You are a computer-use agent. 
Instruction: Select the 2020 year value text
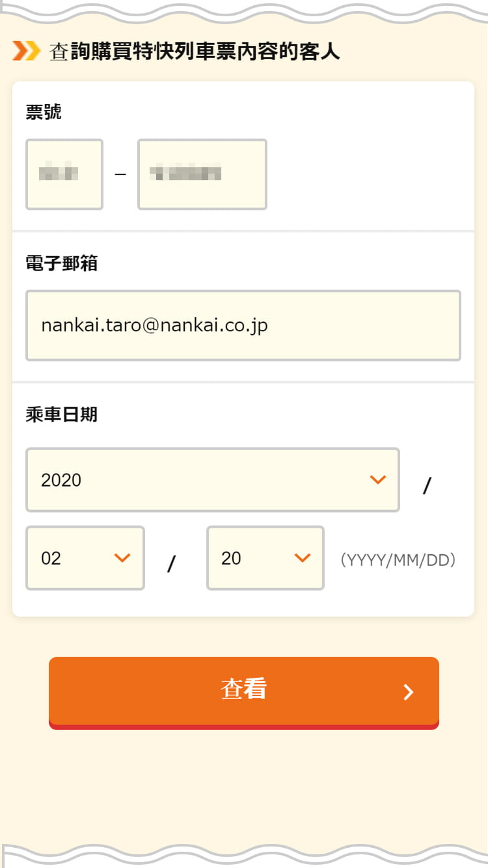pyautogui.click(x=61, y=480)
